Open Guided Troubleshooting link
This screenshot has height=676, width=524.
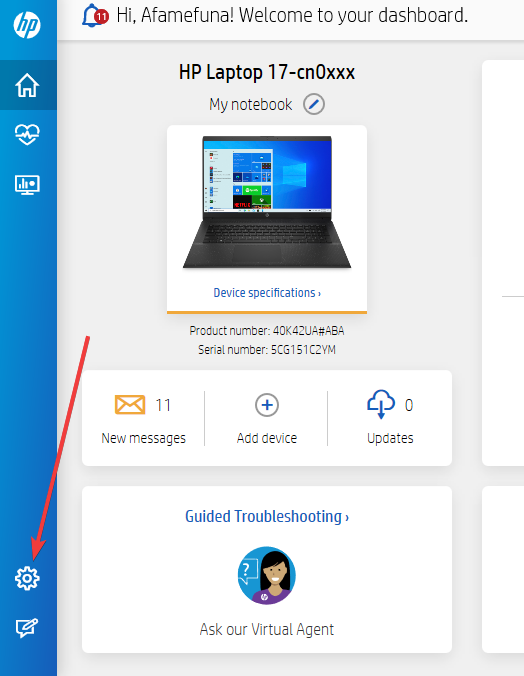click(x=267, y=516)
